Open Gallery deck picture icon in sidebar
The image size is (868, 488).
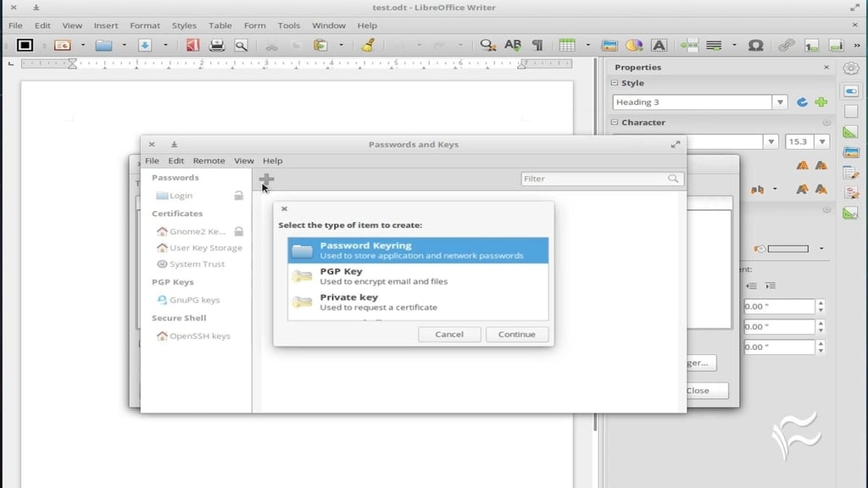pyautogui.click(x=851, y=152)
